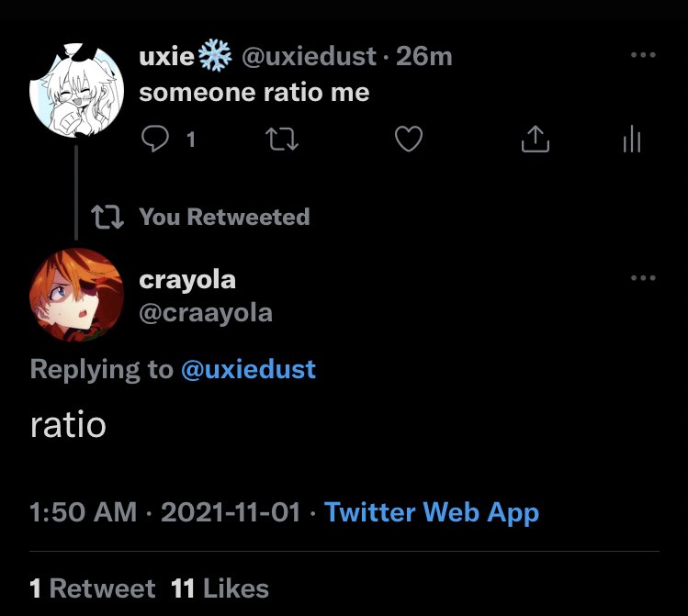Viewport: 688px width, 616px height.
Task: Open the more options menu on uxie's tweet
Action: [x=643, y=55]
